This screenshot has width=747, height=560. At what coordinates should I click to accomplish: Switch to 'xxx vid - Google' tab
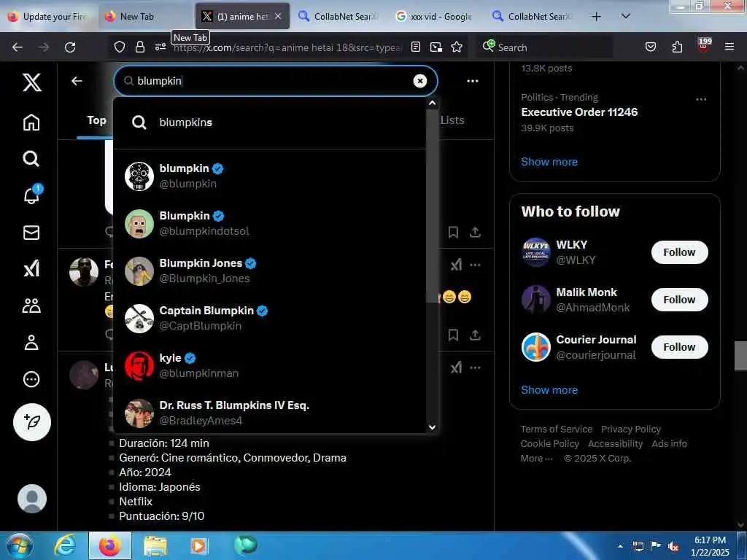436,16
